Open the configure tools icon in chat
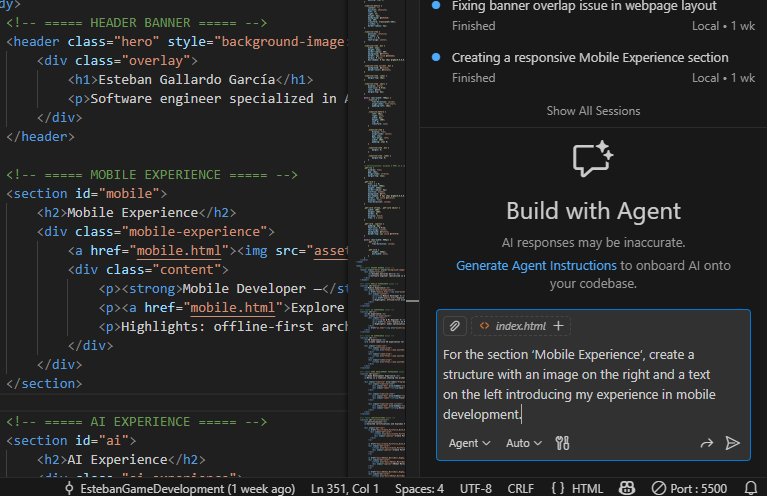767x496 pixels. 562,443
